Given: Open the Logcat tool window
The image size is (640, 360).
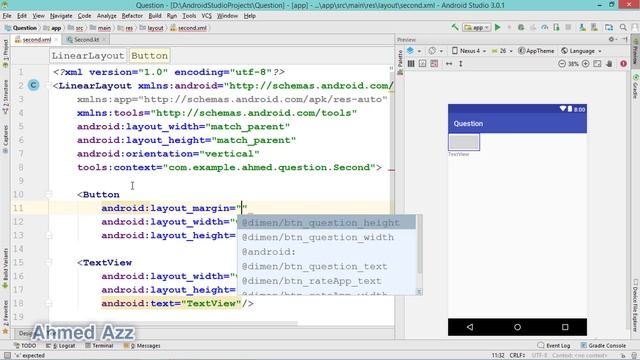Looking at the screenshot, I should [x=60, y=345].
